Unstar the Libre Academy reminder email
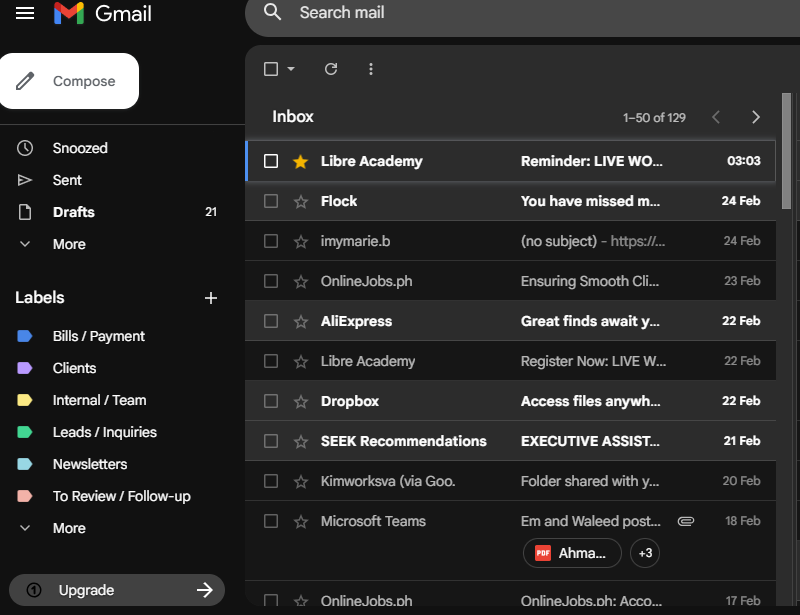Image resolution: width=800 pixels, height=615 pixels. coord(300,161)
